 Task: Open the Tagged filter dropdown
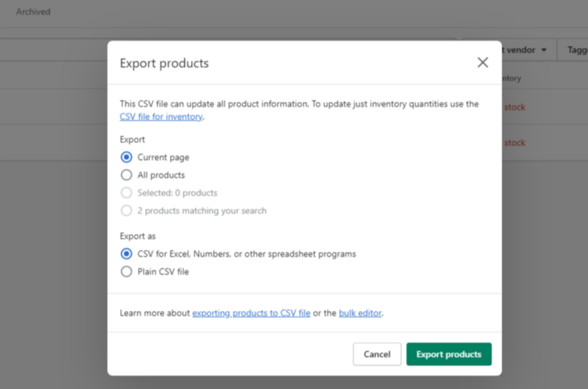(576, 50)
